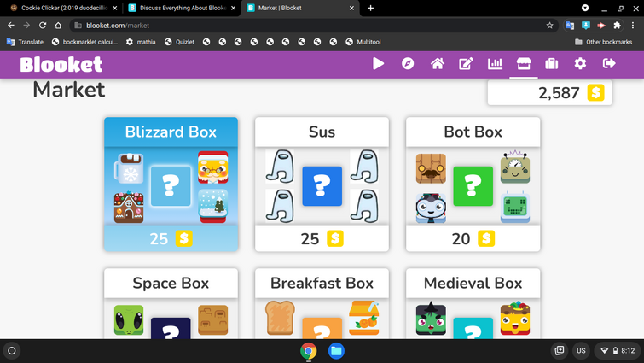Open the Multitool bookmark

pyautogui.click(x=363, y=42)
